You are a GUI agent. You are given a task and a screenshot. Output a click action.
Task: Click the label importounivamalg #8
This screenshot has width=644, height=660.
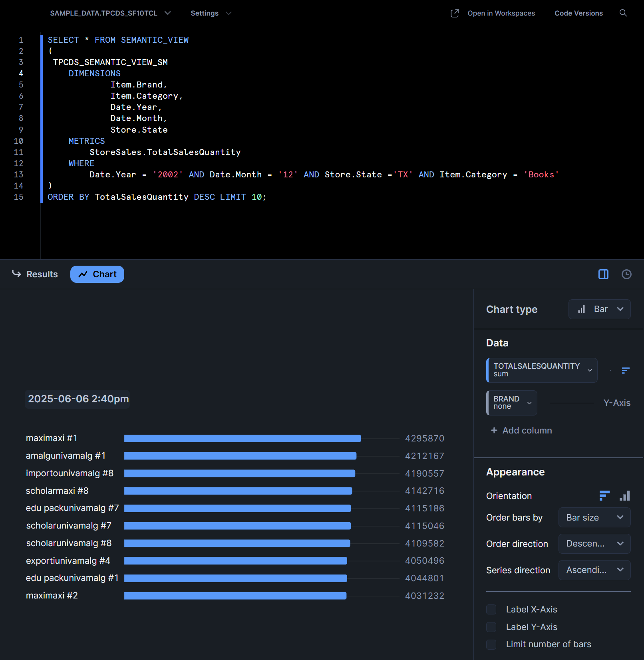(70, 473)
